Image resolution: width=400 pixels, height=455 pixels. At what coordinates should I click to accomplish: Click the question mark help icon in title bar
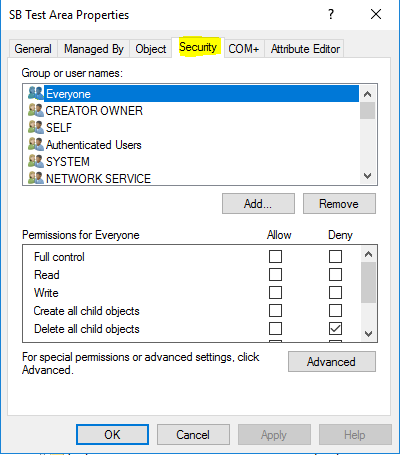coord(331,14)
